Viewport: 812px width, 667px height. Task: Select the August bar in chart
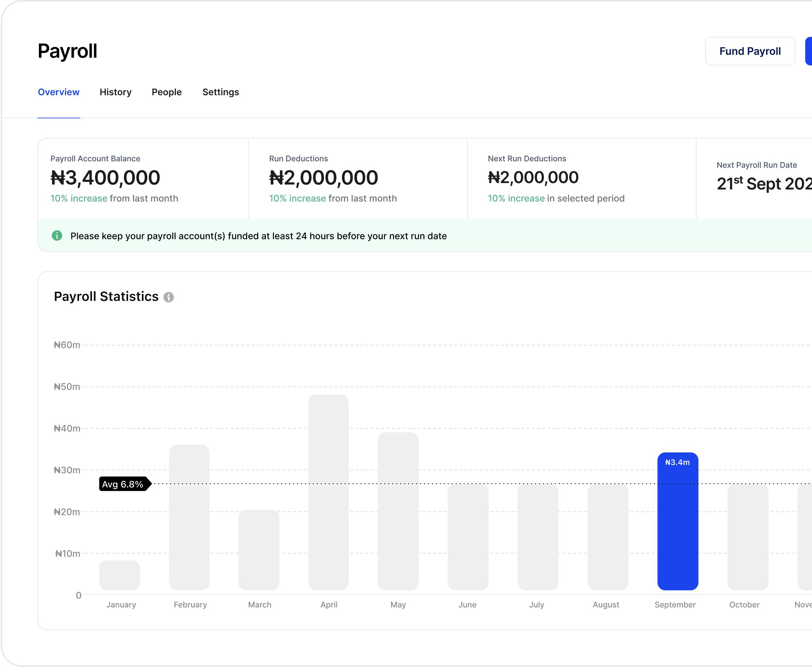(608, 537)
